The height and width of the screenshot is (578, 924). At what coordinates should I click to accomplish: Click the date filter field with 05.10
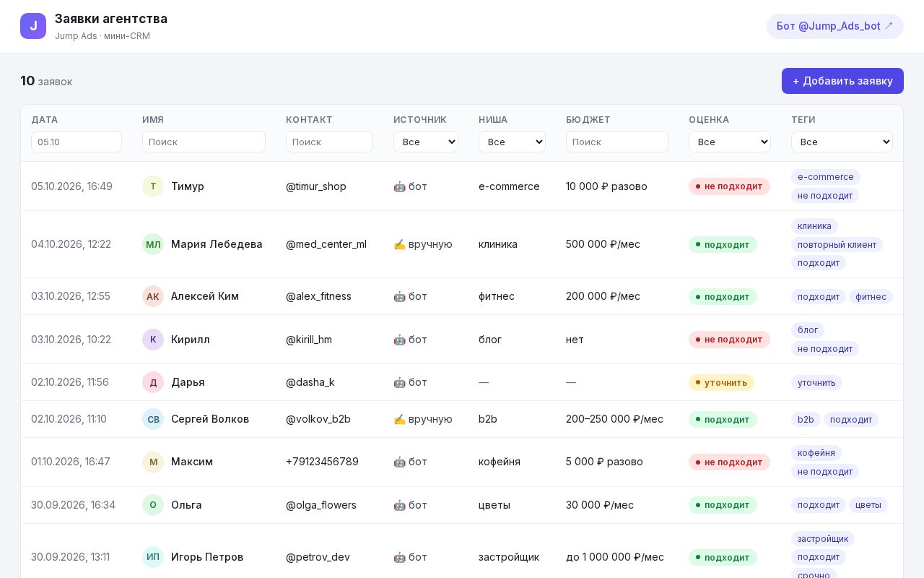point(77,142)
